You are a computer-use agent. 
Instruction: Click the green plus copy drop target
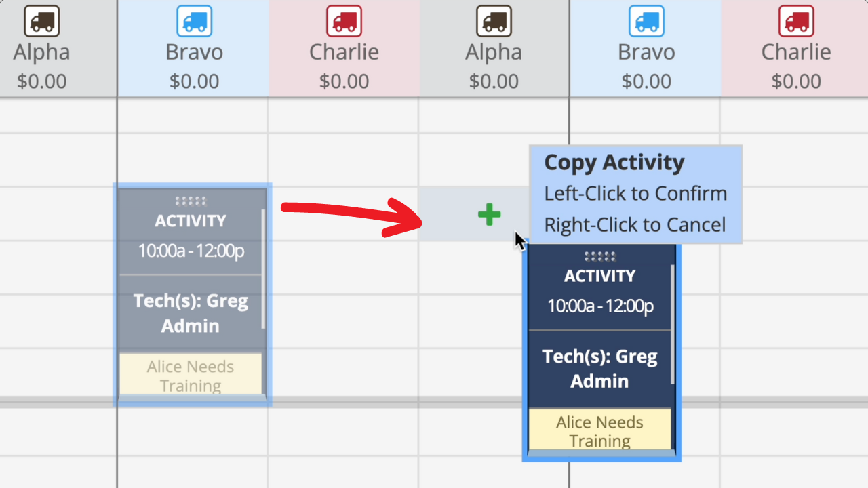coord(489,215)
